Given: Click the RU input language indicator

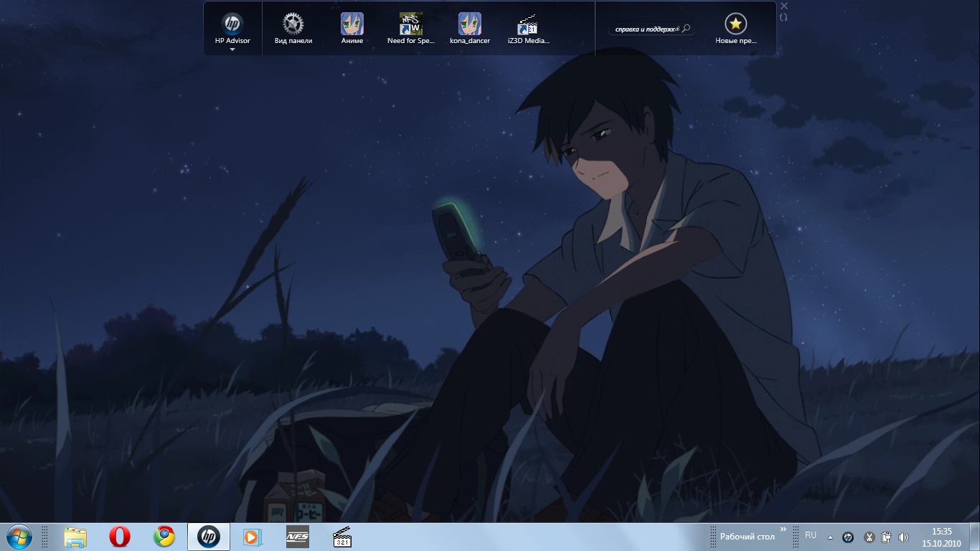Looking at the screenshot, I should click(811, 535).
